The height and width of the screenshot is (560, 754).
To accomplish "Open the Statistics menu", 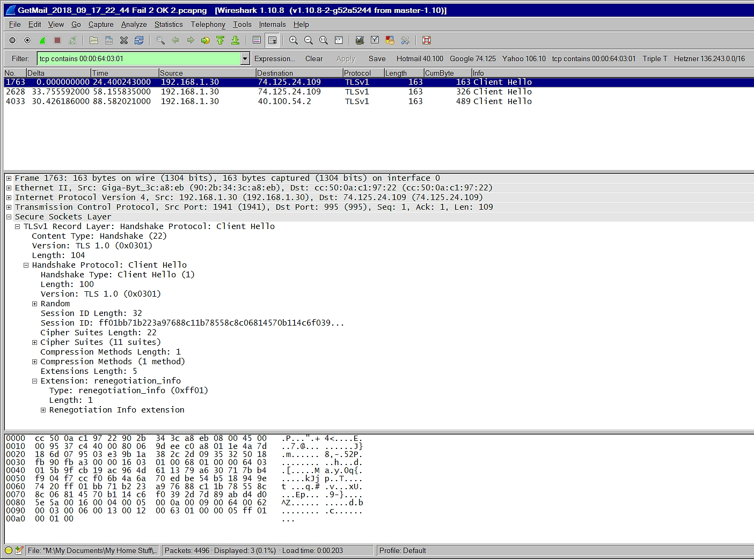I will click(169, 24).
